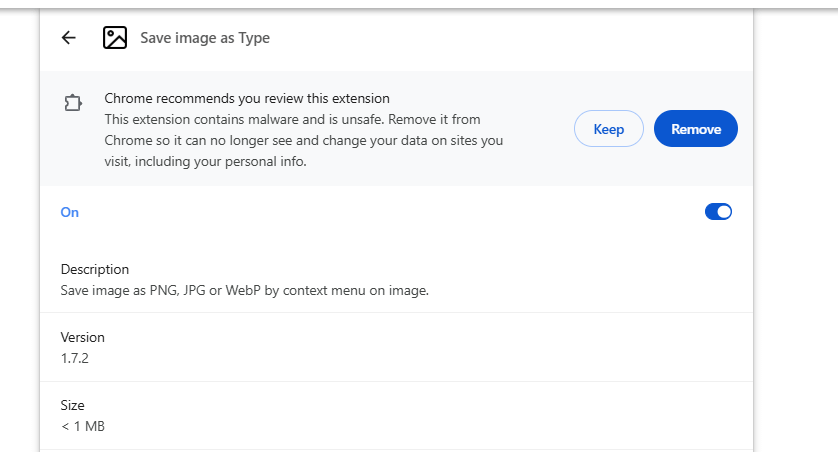Click the "Save image as Type" title text
Viewport: 838px width, 452px height.
click(x=205, y=38)
